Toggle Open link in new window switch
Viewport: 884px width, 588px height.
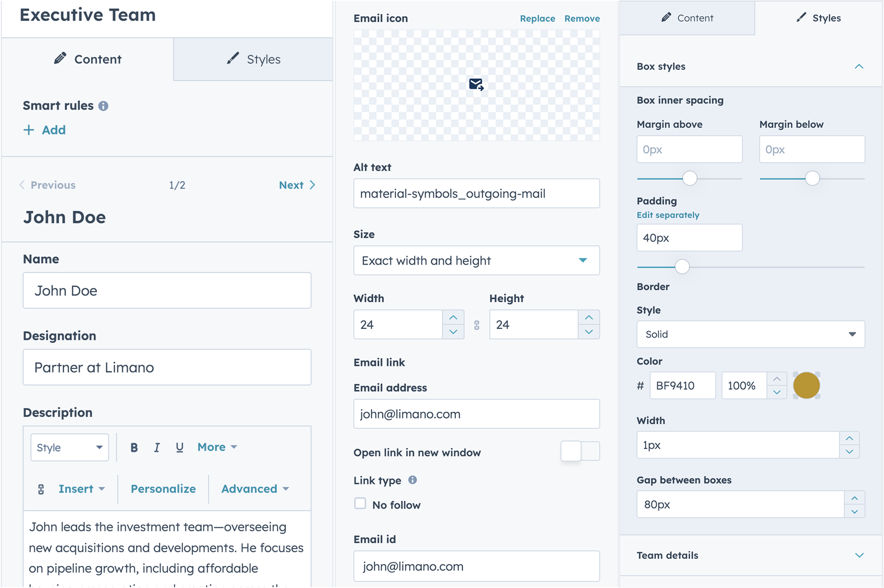(580, 451)
